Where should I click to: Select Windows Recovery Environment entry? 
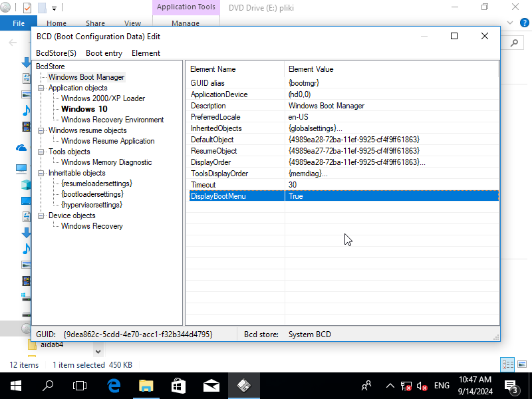(112, 120)
